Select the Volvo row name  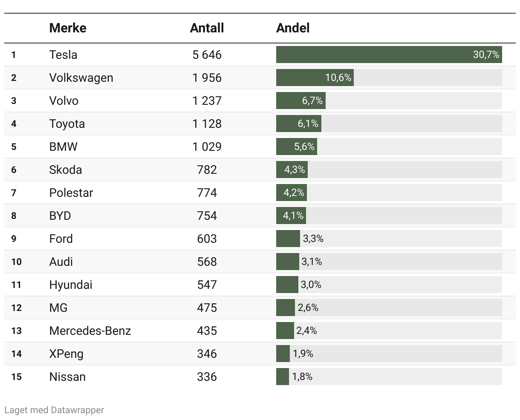click(x=64, y=101)
